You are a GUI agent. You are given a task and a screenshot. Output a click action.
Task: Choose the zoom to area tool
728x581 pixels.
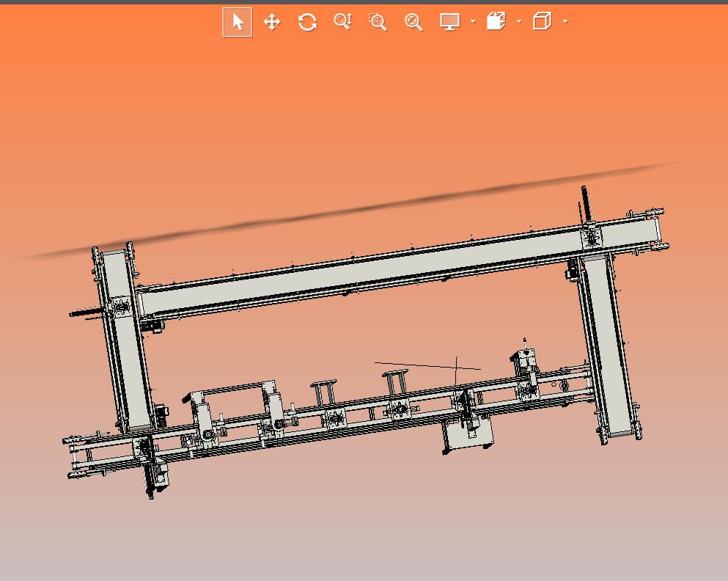click(x=378, y=22)
